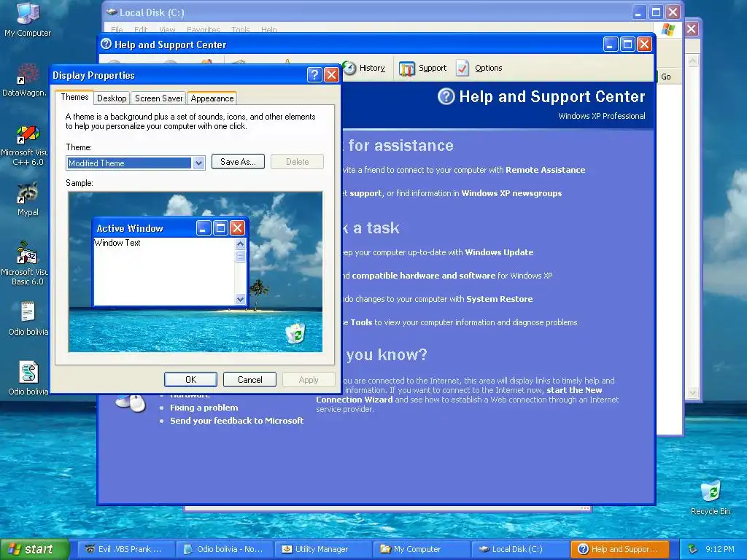
Task: Open Fixing a problem help topic
Action: (x=204, y=408)
